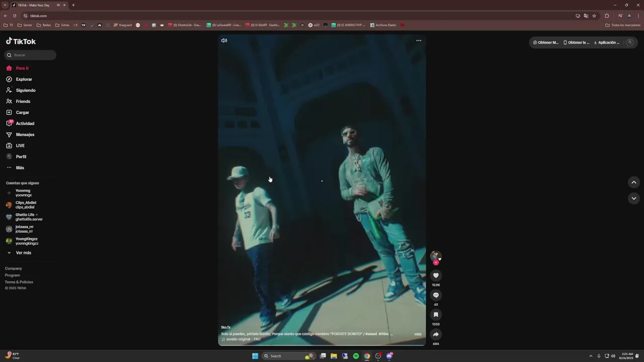Screen dimensions: 644x362
Task: Click the browser back arrow
Action: (6, 16)
